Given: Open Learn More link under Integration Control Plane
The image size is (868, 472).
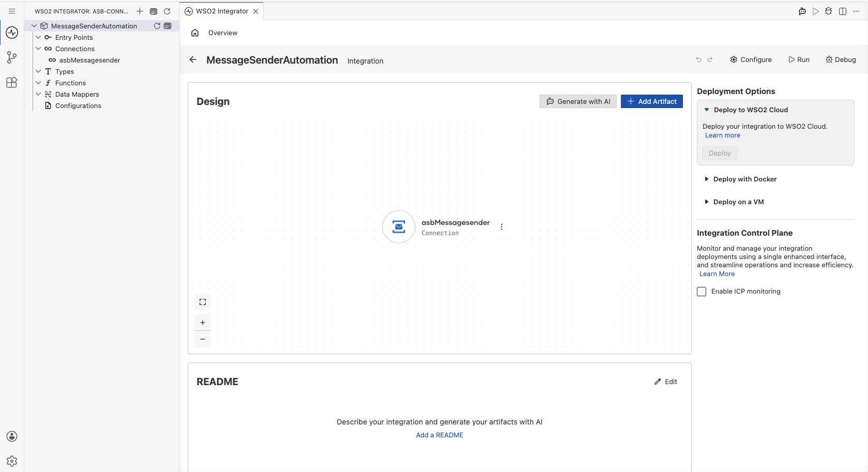Looking at the screenshot, I should point(717,274).
